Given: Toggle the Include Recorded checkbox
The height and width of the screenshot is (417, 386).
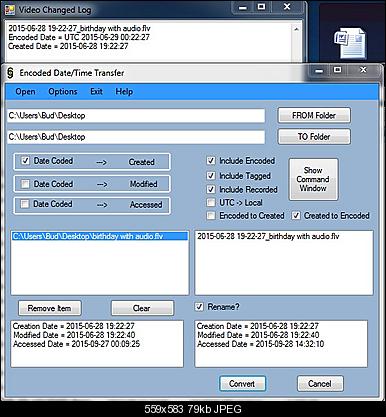Looking at the screenshot, I should (211, 189).
